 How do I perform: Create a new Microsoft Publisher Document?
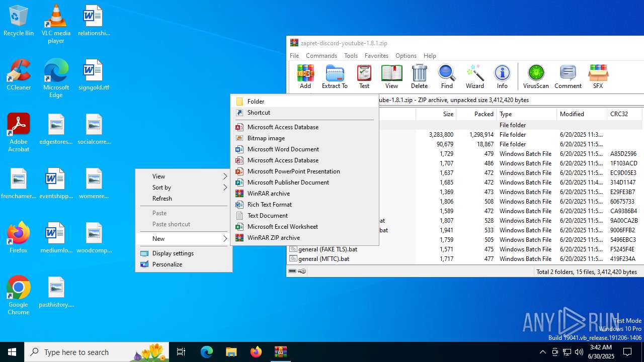304,182
